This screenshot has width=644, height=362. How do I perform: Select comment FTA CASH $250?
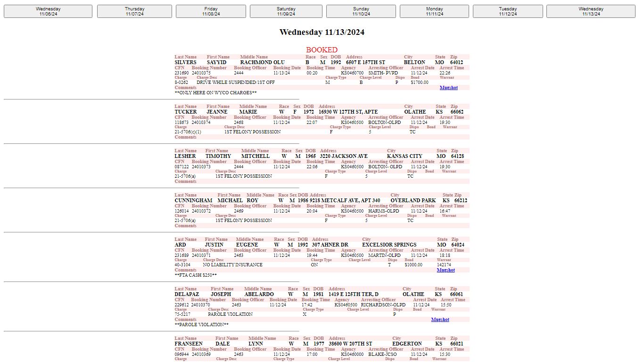196,275
